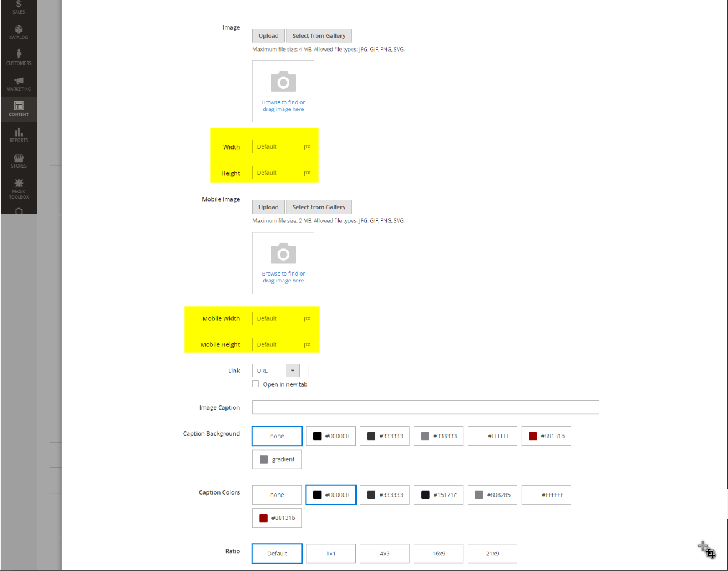Click Browse to find link under Image
Viewport: 728px width, 571px height.
283,106
